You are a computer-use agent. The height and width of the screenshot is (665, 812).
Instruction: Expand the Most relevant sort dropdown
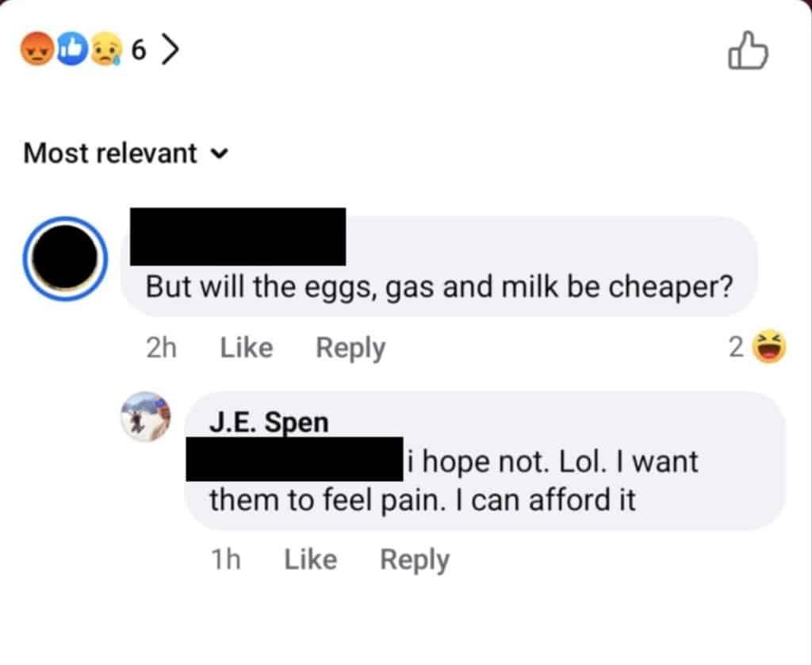pyautogui.click(x=126, y=153)
